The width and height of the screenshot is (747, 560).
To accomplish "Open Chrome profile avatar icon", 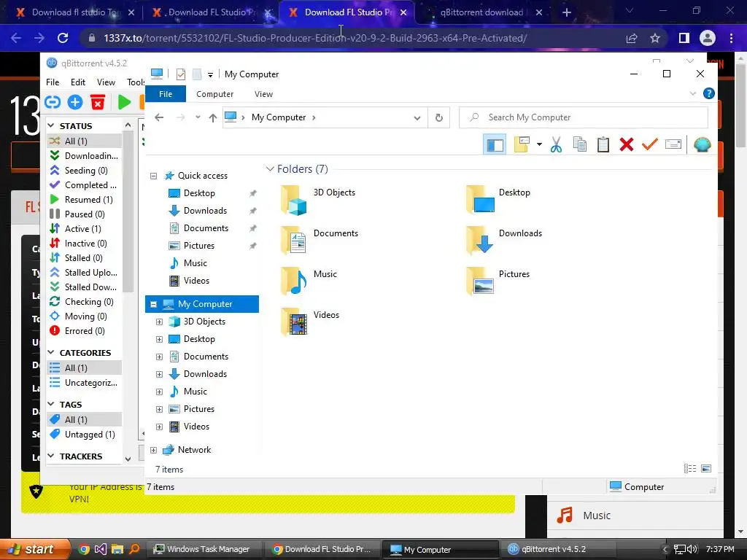I will click(x=708, y=38).
